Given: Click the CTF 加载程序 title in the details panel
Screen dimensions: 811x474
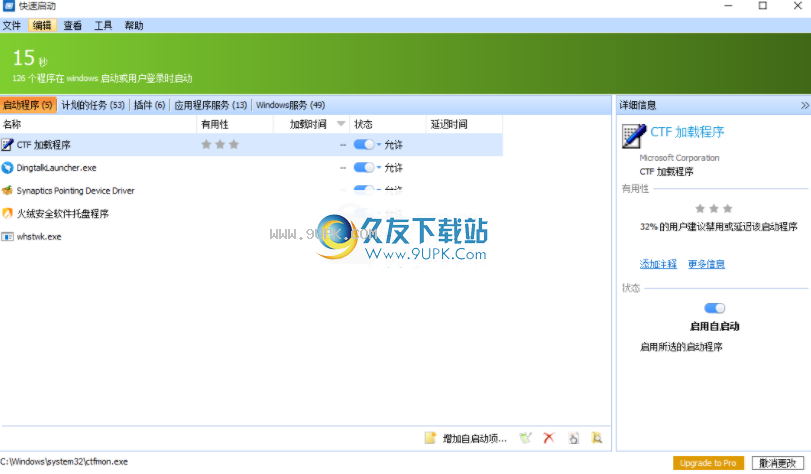Looking at the screenshot, I should point(687,132).
